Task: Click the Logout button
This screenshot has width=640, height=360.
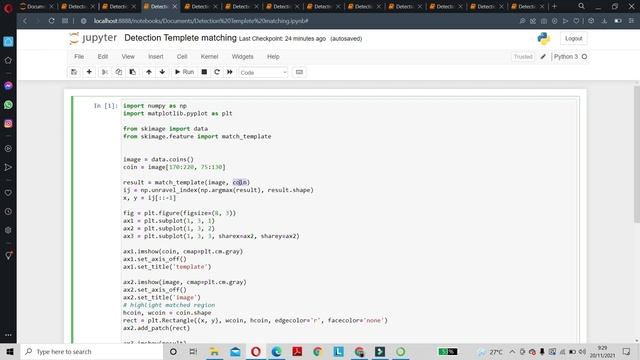Action: click(573, 38)
